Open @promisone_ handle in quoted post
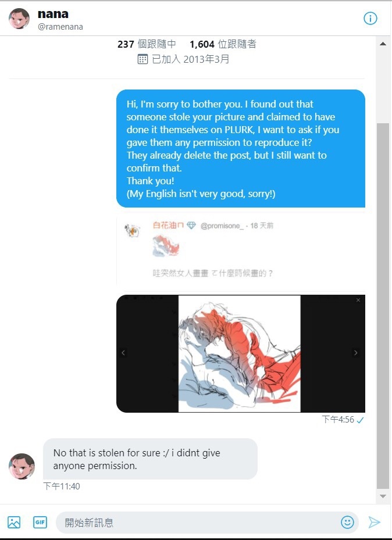The height and width of the screenshot is (540, 392). coord(222,226)
